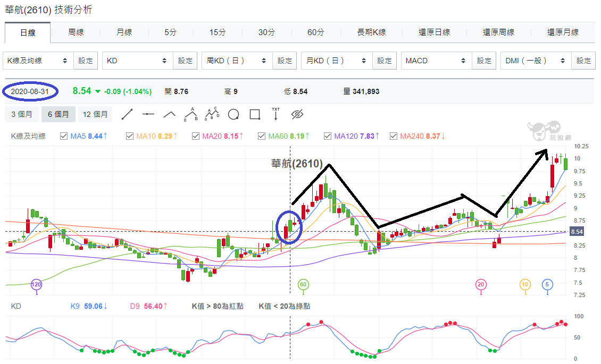
Task: Uncheck the MA10 moving average checkbox
Action: tap(130, 136)
